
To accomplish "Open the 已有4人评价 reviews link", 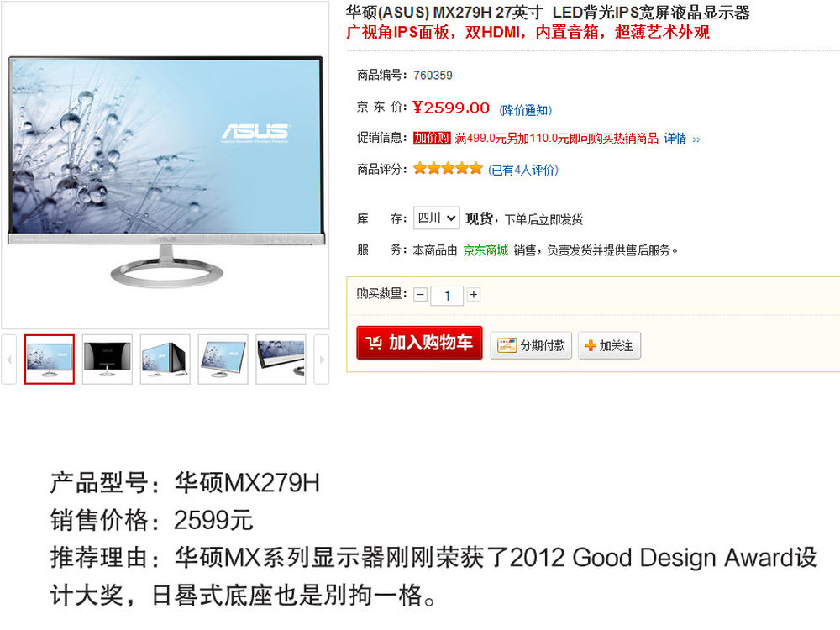I will [x=522, y=170].
